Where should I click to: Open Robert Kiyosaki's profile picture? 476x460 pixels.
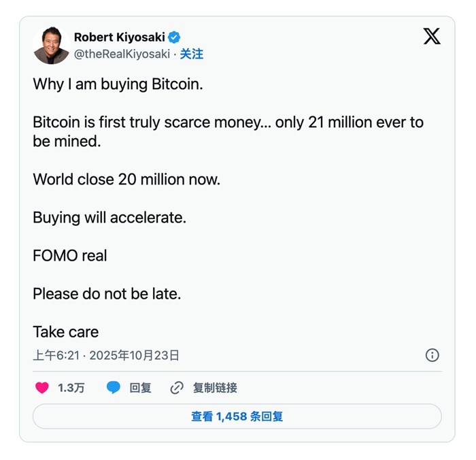coord(51,46)
